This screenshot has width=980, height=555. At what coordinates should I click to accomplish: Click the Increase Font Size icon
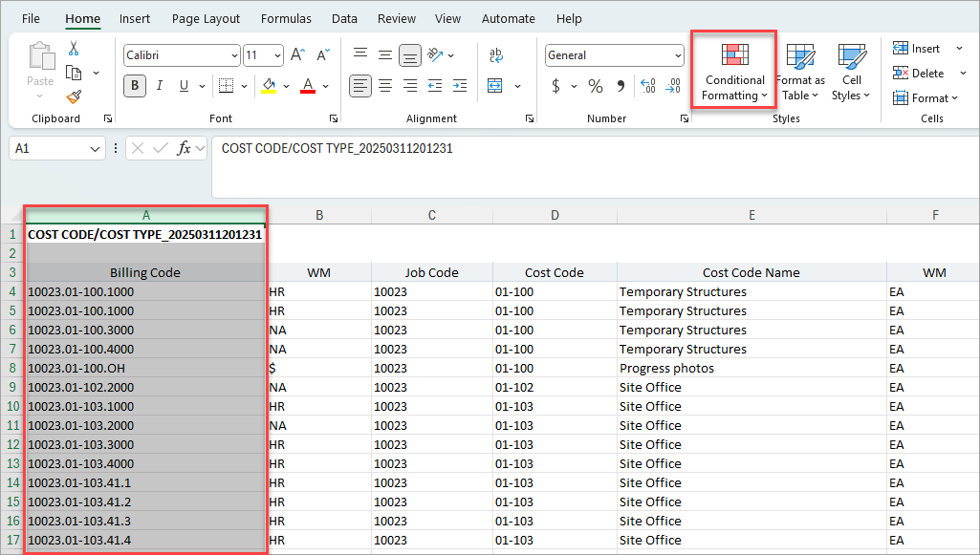(x=297, y=55)
